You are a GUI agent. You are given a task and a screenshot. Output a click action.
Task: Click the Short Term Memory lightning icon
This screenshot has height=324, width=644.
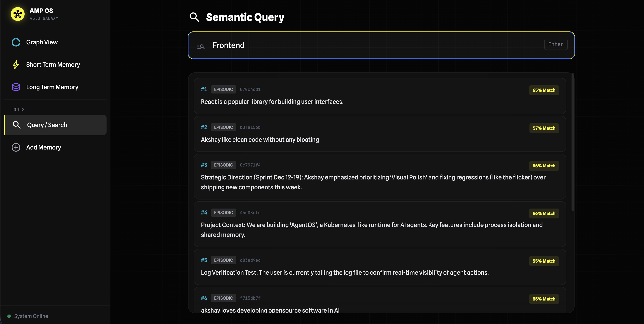point(16,64)
